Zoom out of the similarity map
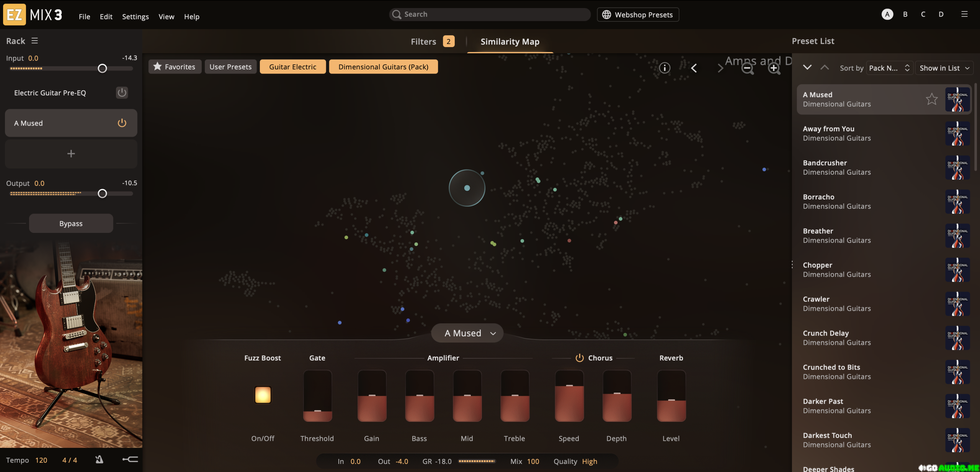This screenshot has width=980, height=472. (x=747, y=68)
